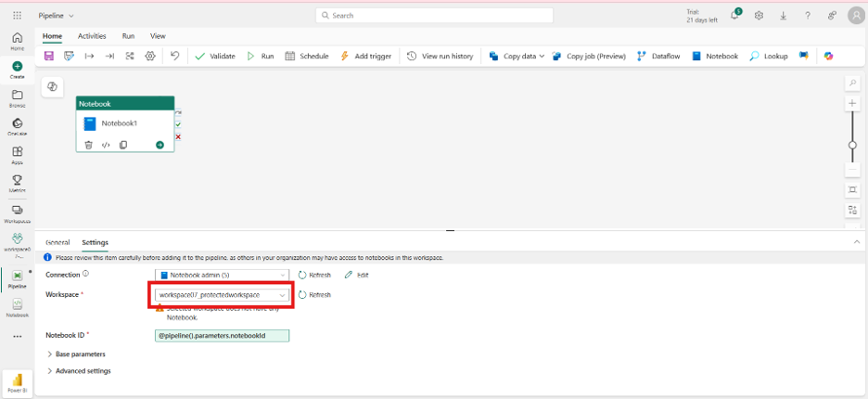
Task: Open OneLake in the sidebar
Action: [x=18, y=127]
